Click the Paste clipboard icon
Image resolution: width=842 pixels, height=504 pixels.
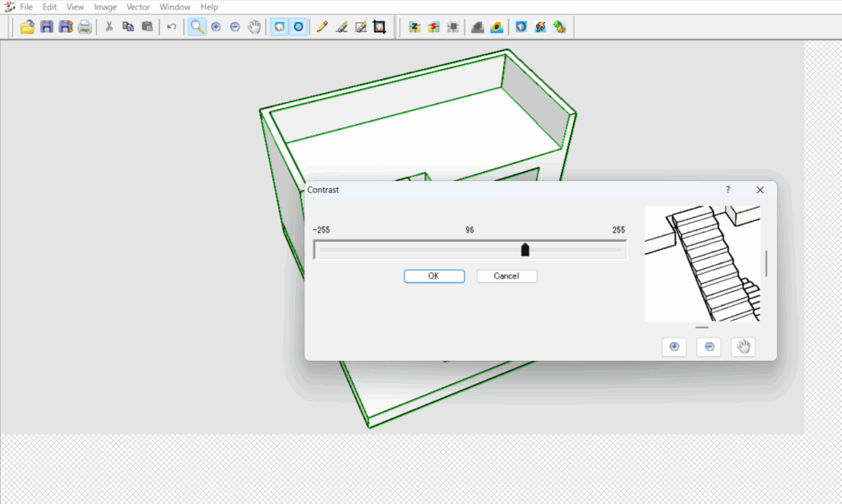[147, 27]
